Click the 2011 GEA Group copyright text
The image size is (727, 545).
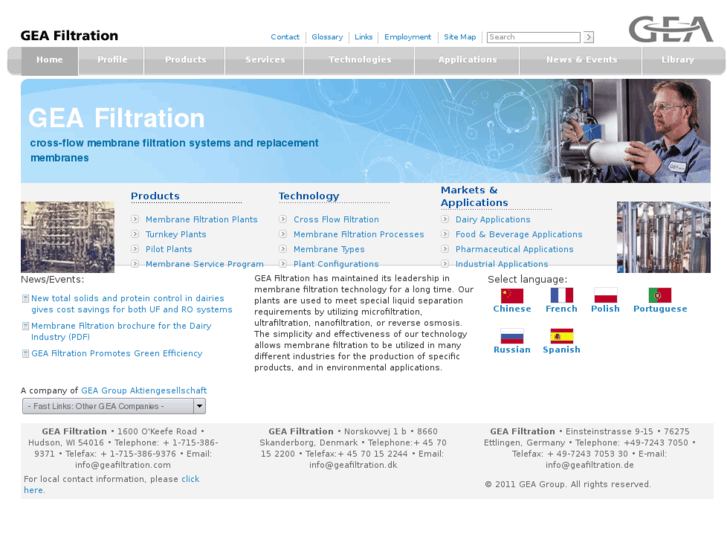[568, 484]
